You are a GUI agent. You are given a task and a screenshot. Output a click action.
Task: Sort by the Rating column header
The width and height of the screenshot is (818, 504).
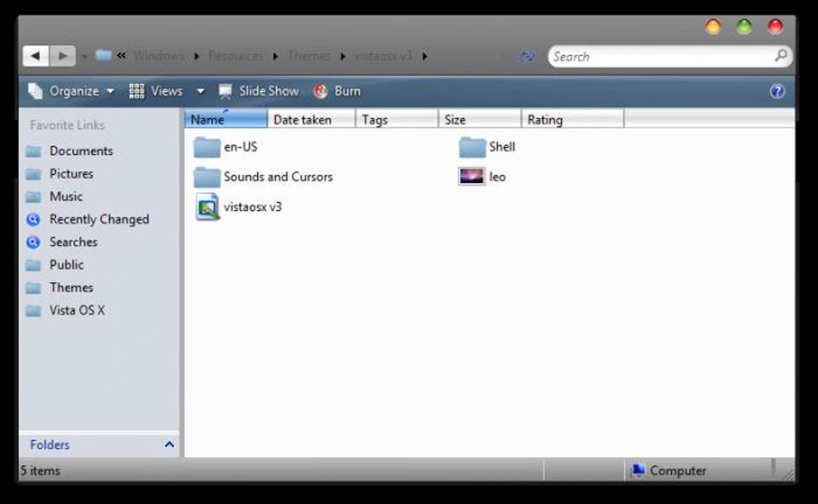tap(573, 119)
